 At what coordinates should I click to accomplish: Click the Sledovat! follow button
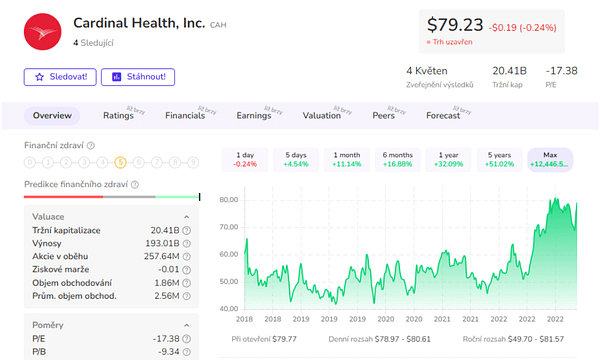(x=60, y=77)
